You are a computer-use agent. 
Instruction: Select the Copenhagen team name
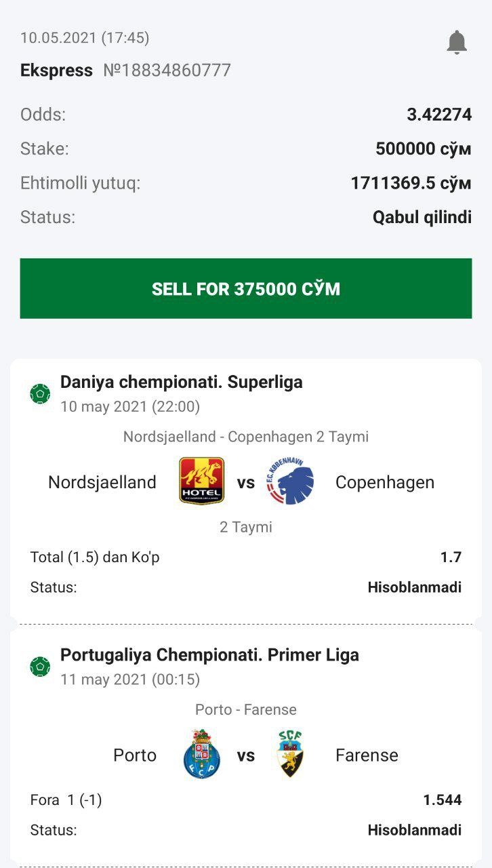pyautogui.click(x=385, y=482)
